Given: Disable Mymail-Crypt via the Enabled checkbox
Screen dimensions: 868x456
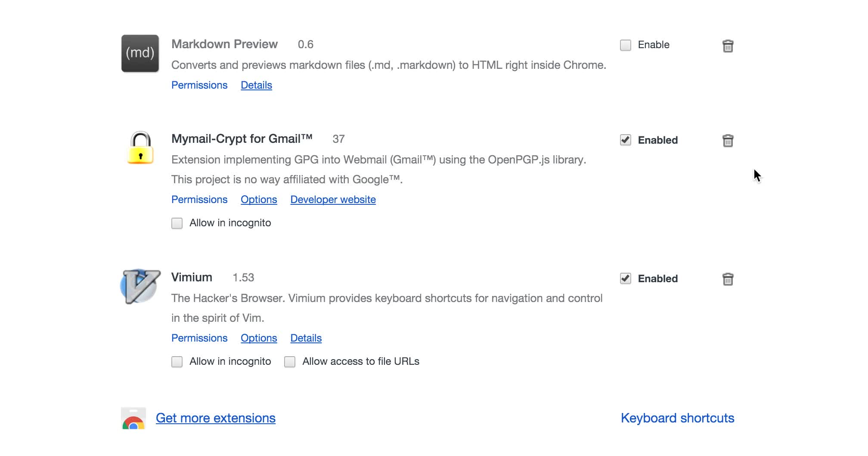Looking at the screenshot, I should tap(625, 140).
